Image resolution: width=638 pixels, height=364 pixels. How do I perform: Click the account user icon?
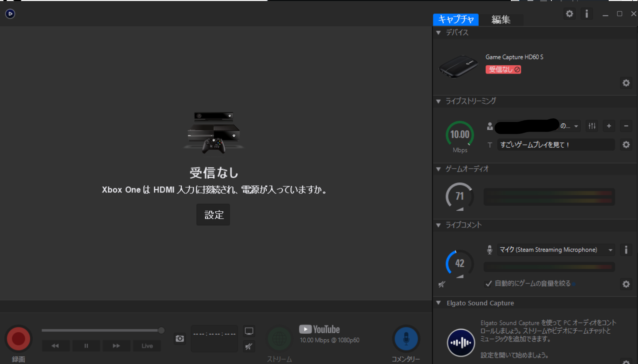(490, 126)
